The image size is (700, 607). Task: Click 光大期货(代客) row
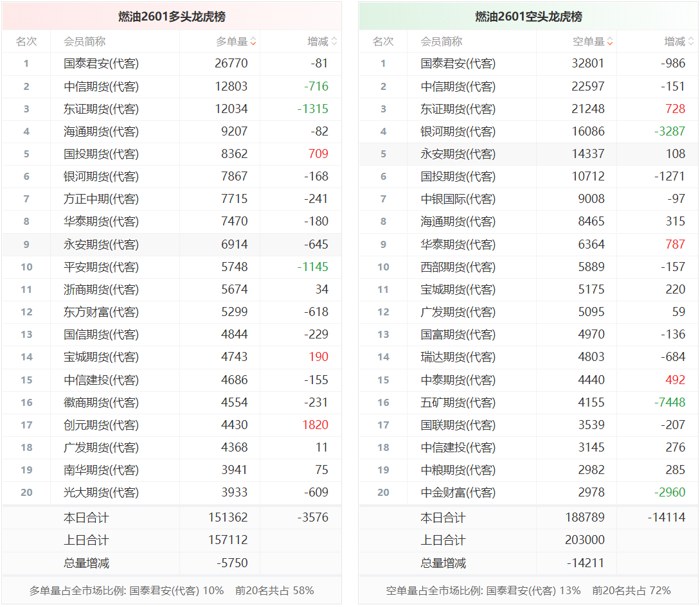[x=172, y=493]
